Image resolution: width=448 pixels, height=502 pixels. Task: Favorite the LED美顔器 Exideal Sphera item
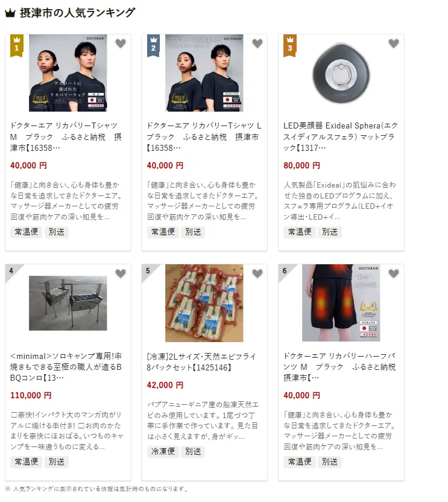tap(394, 43)
